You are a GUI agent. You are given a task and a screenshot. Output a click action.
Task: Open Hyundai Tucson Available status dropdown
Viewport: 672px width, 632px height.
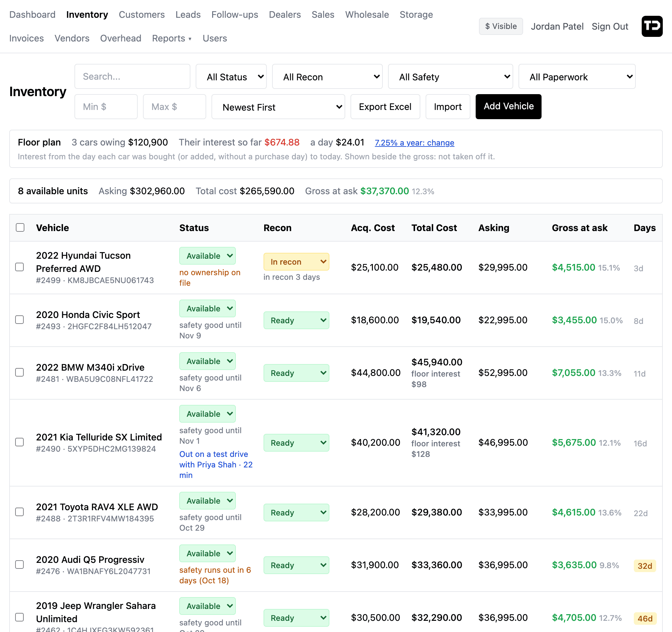pos(208,256)
